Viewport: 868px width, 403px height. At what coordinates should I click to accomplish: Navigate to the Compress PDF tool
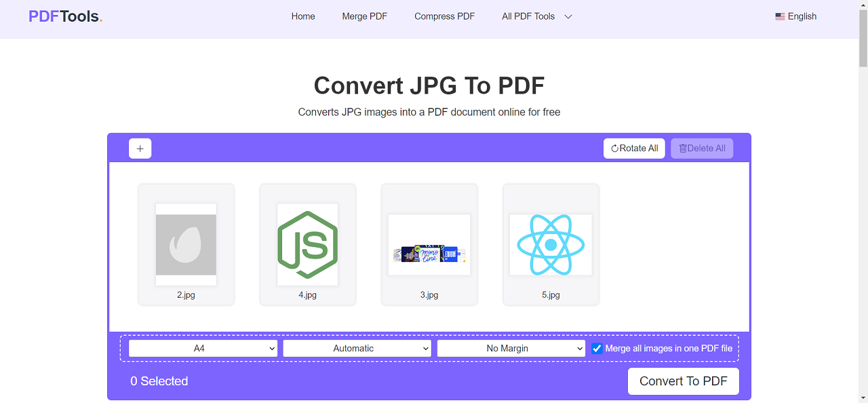[x=444, y=16]
